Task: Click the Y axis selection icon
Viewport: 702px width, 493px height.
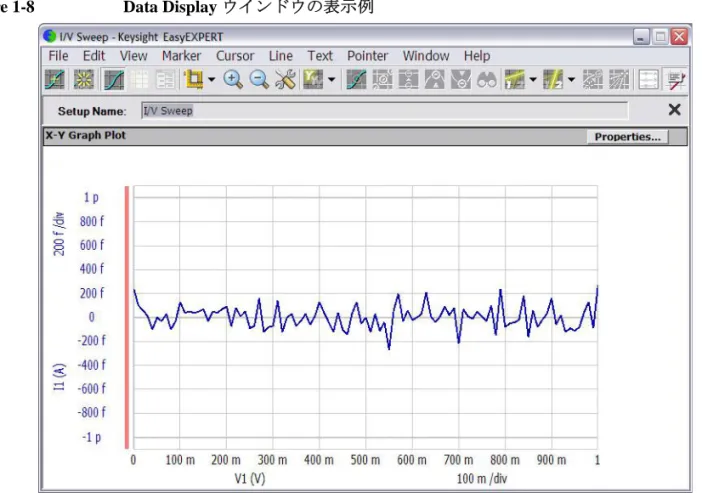Action: [313, 80]
